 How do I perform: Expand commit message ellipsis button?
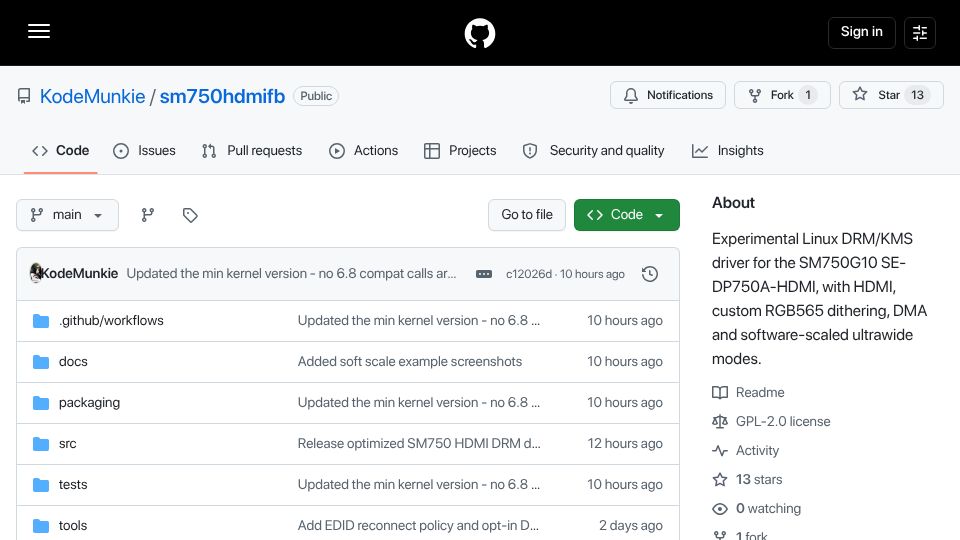pos(484,274)
